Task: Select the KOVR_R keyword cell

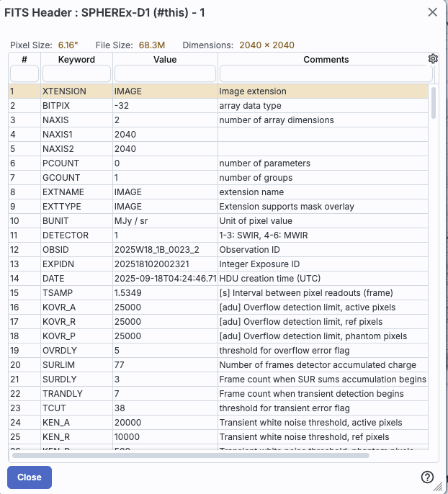Action: [76, 322]
